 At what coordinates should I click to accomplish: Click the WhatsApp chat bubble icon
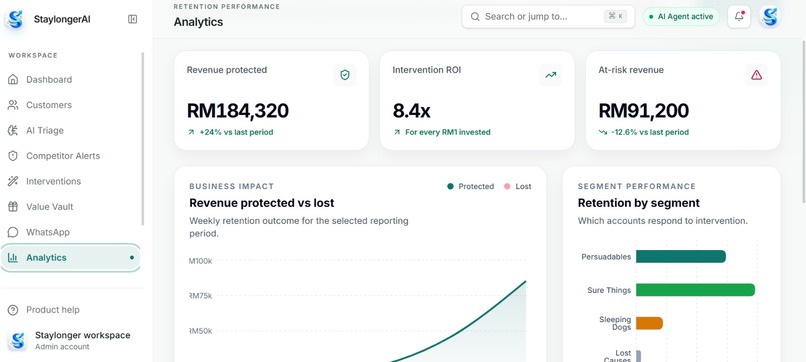coord(13,232)
